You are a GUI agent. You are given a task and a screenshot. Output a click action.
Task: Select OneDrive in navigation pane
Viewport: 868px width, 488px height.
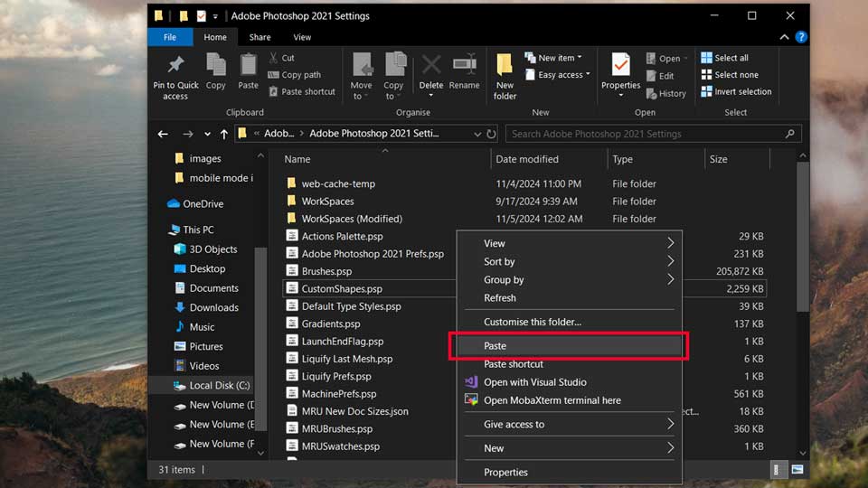pyautogui.click(x=195, y=203)
